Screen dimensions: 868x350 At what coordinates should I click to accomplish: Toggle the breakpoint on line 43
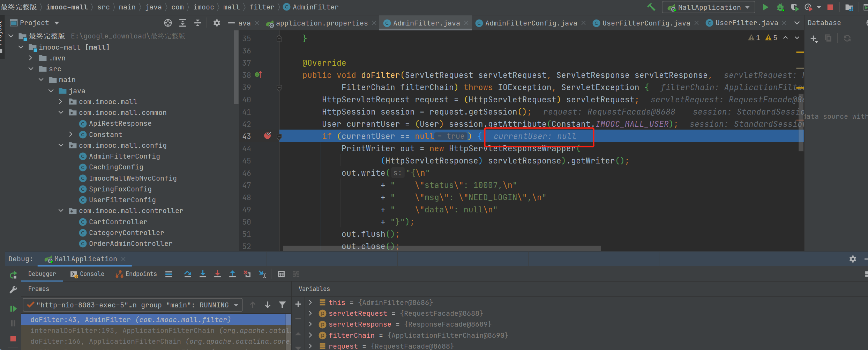tap(268, 136)
